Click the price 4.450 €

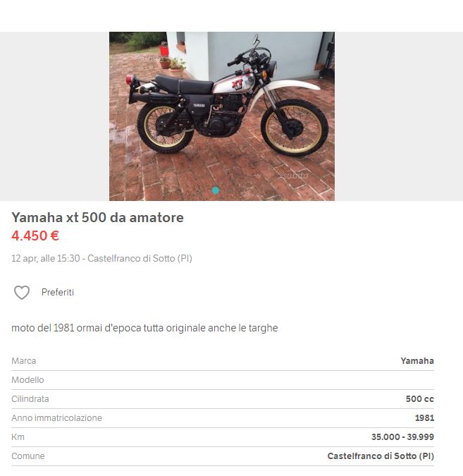[x=35, y=236]
